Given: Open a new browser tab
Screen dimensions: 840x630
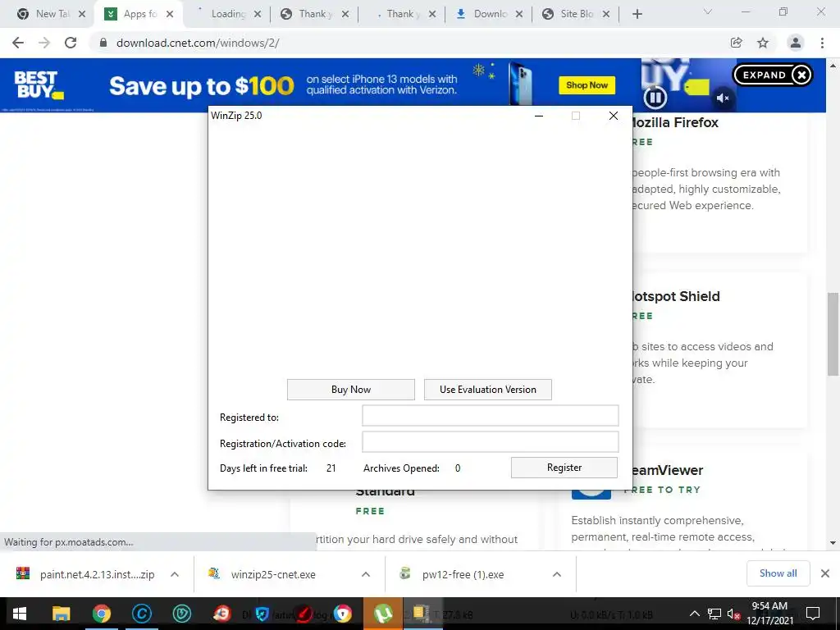Looking at the screenshot, I should [637, 15].
